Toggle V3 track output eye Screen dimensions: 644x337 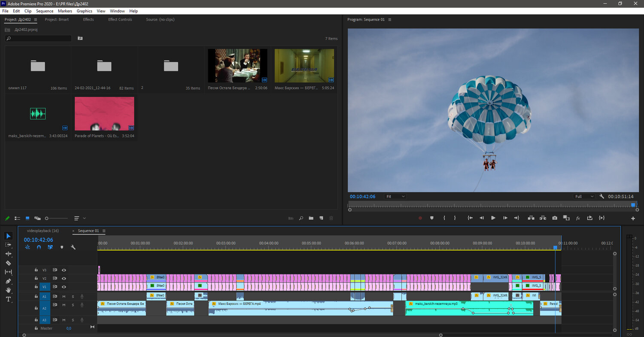[64, 270]
